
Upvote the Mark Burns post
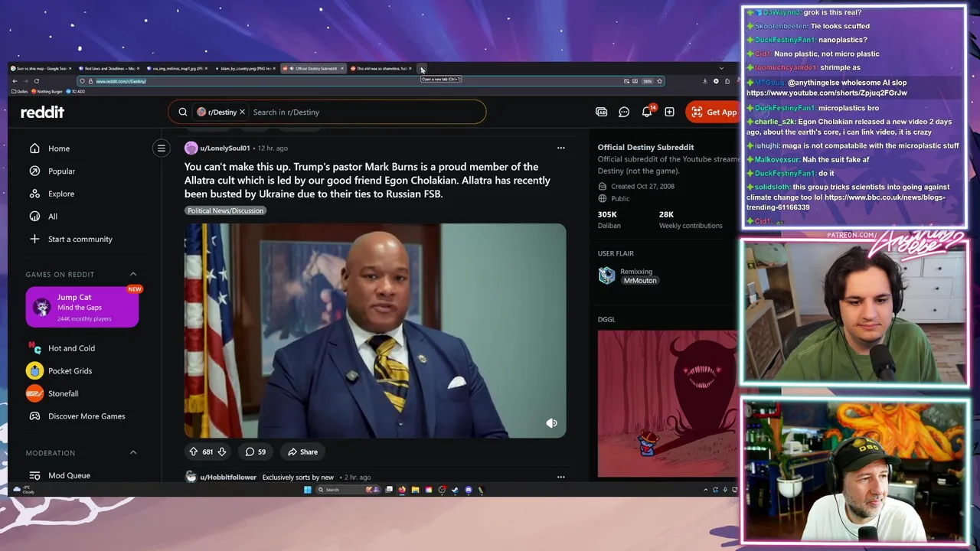[x=194, y=452]
